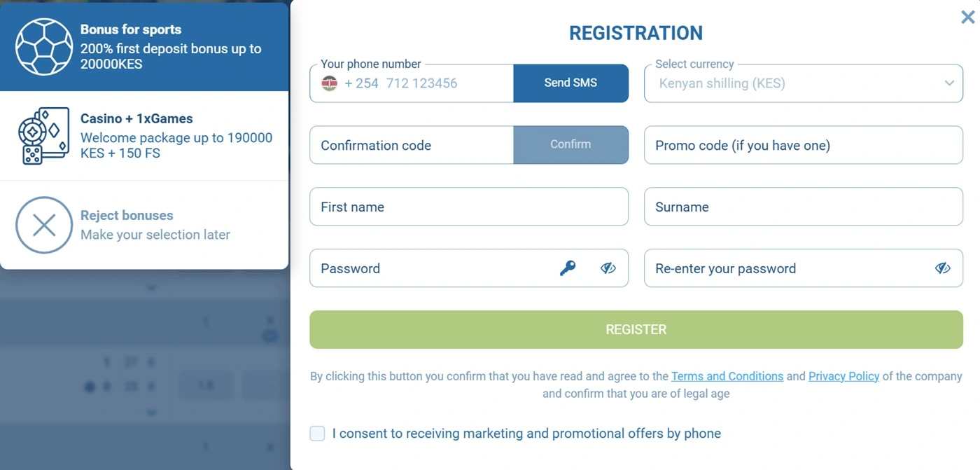Open the Terms and Conditions link
Viewport: 980px width, 470px height.
[727, 376]
